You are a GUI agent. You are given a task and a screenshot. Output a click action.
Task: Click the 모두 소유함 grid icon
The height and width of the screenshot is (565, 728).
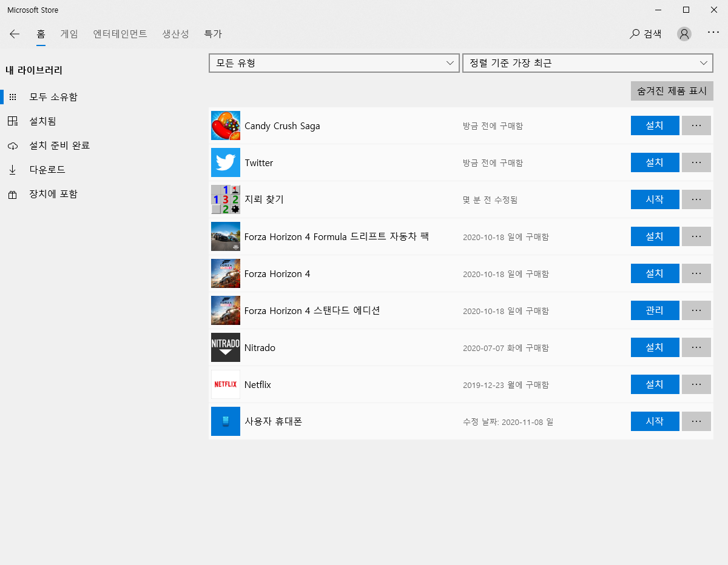(x=13, y=97)
